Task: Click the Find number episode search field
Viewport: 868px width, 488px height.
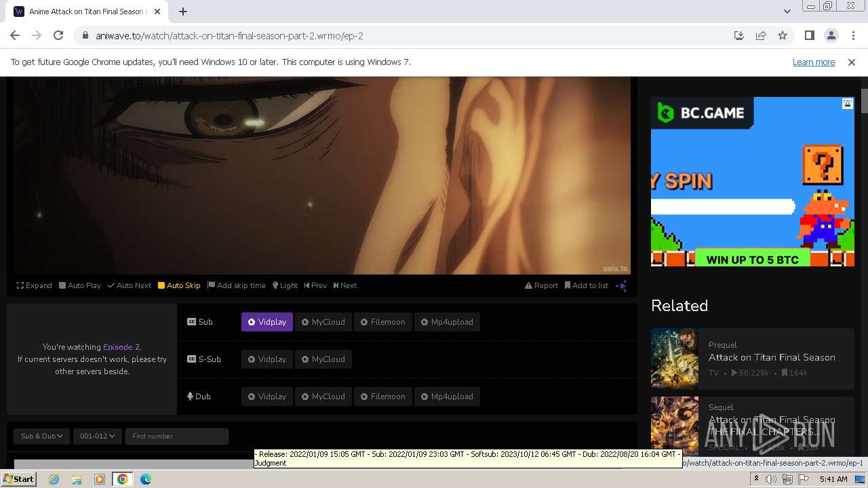Action: (x=177, y=436)
